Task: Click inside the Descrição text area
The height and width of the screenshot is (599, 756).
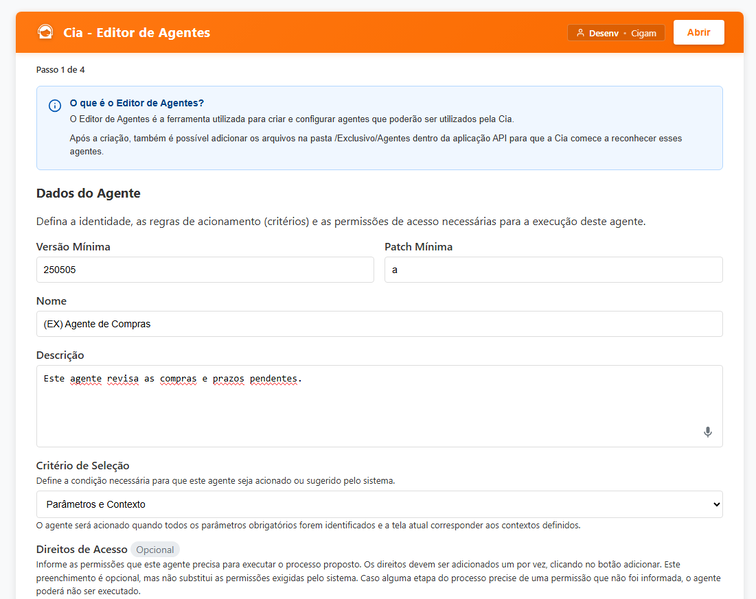Action: click(x=379, y=406)
